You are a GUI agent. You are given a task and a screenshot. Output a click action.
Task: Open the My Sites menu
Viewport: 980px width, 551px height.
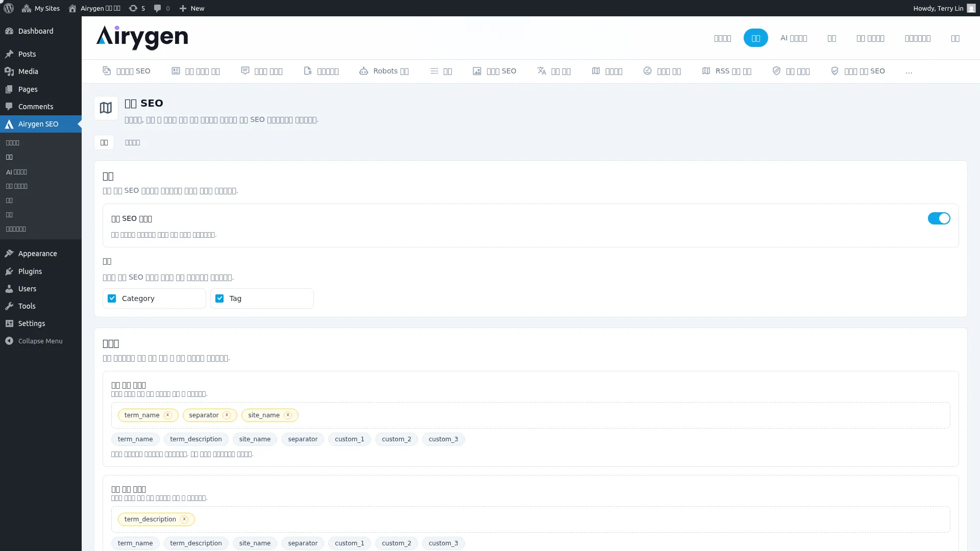click(x=41, y=8)
